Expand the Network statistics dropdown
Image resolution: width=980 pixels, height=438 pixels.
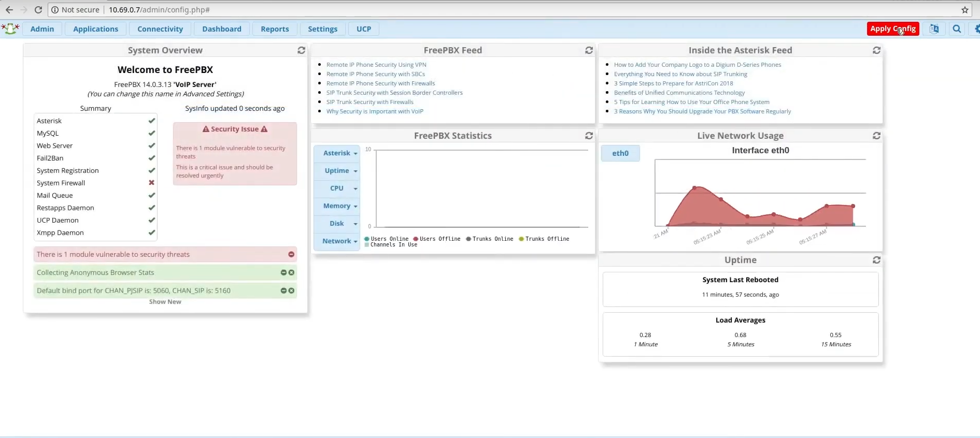337,241
